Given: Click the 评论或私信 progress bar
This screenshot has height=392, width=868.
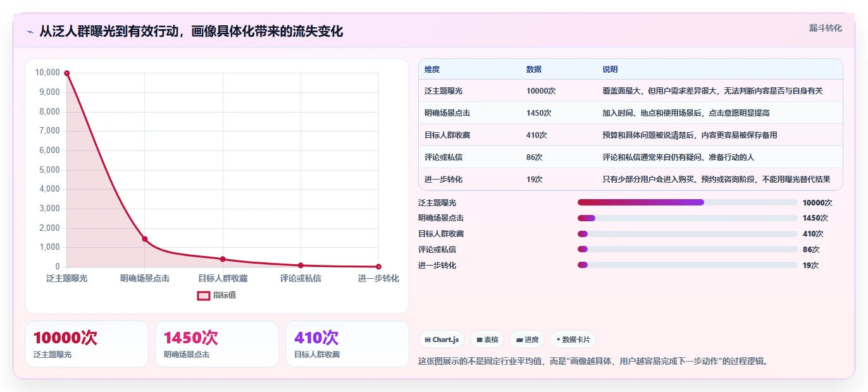Looking at the screenshot, I should 687,250.
